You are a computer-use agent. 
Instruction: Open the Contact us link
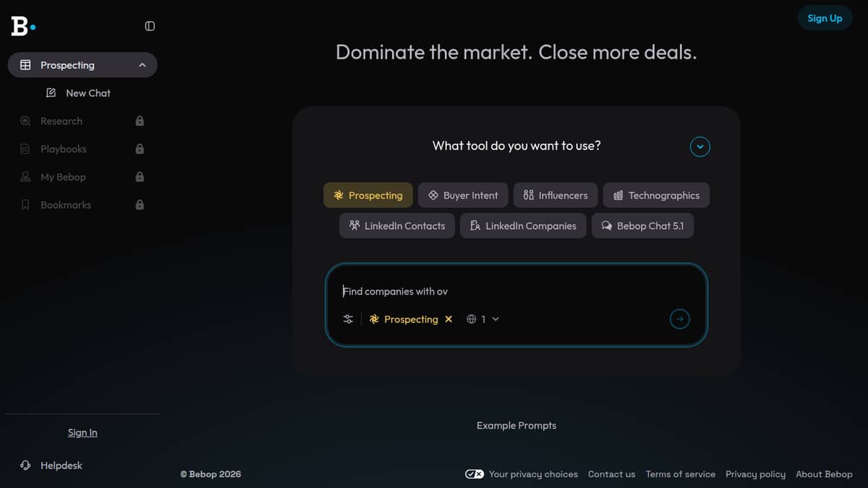611,474
